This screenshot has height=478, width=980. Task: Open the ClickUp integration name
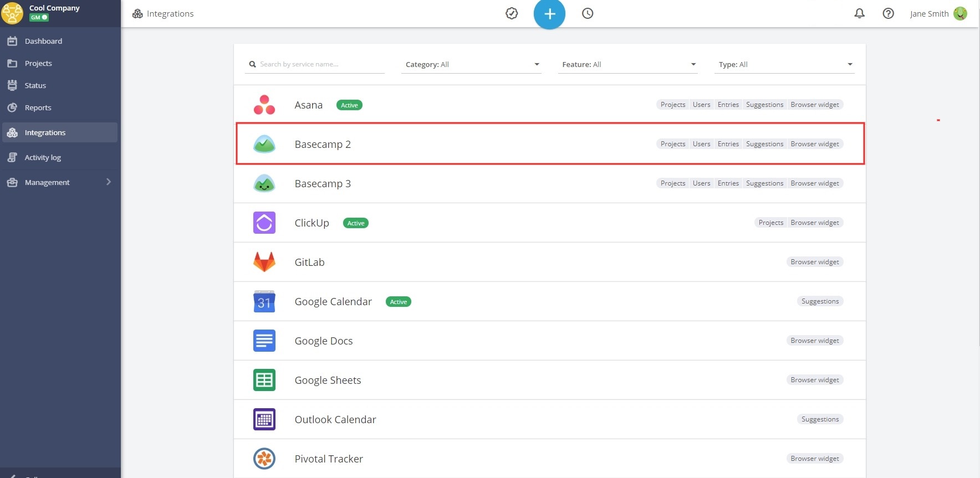click(x=312, y=223)
